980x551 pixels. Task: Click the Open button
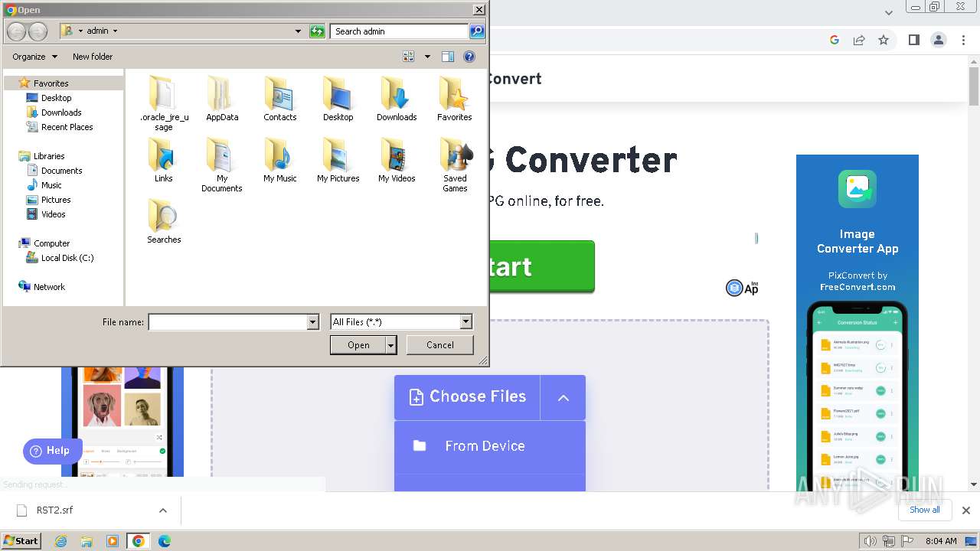(x=358, y=345)
